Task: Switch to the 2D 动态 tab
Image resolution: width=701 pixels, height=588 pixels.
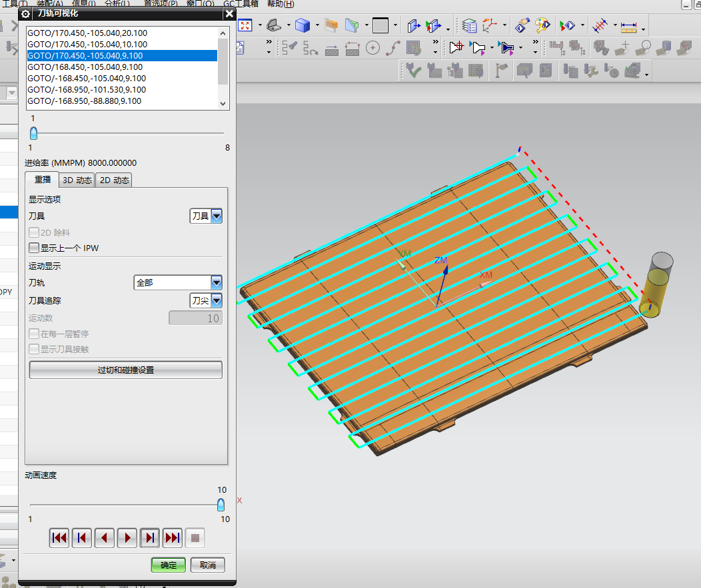Action: (114, 180)
